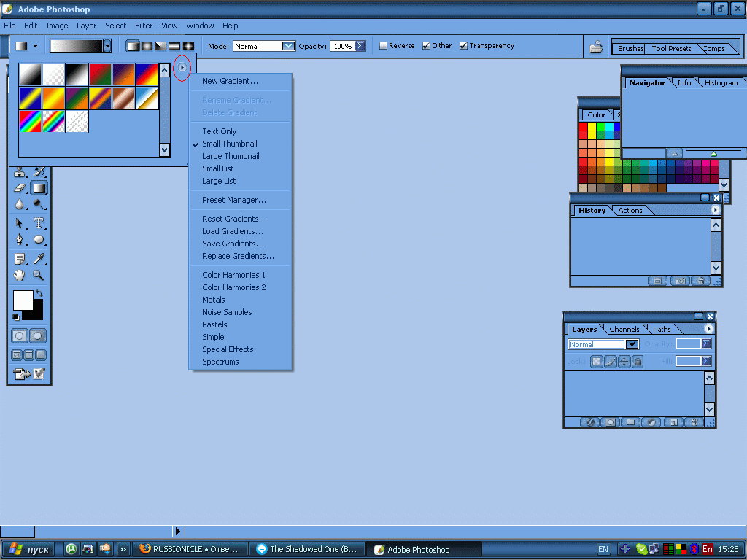Click the Layers panel delete trash icon
This screenshot has height=560, width=747.
[x=694, y=422]
